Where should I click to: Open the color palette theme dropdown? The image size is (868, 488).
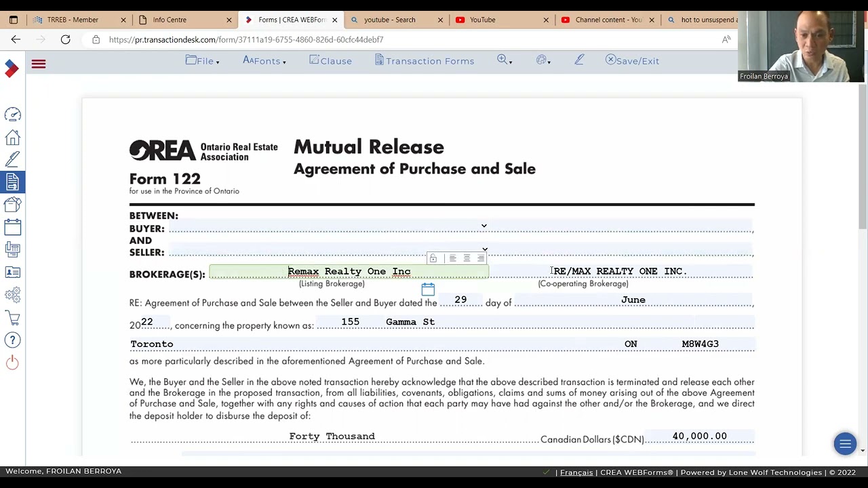543,60
